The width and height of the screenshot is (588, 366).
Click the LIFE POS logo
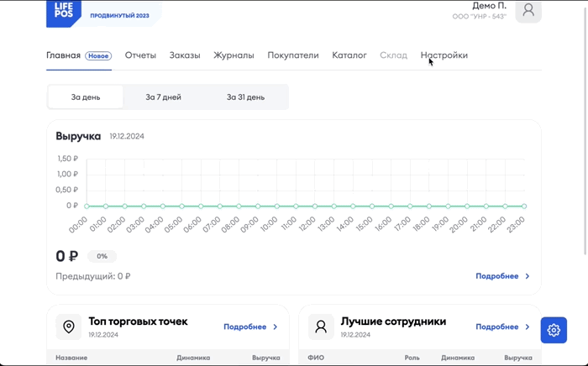point(64,13)
